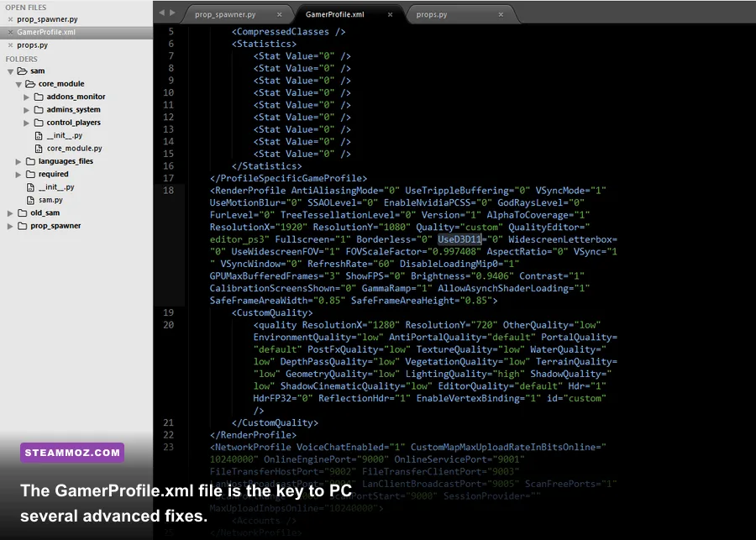756x540 pixels.
Task: Close the GamerProfile.xml tab
Action: point(390,14)
